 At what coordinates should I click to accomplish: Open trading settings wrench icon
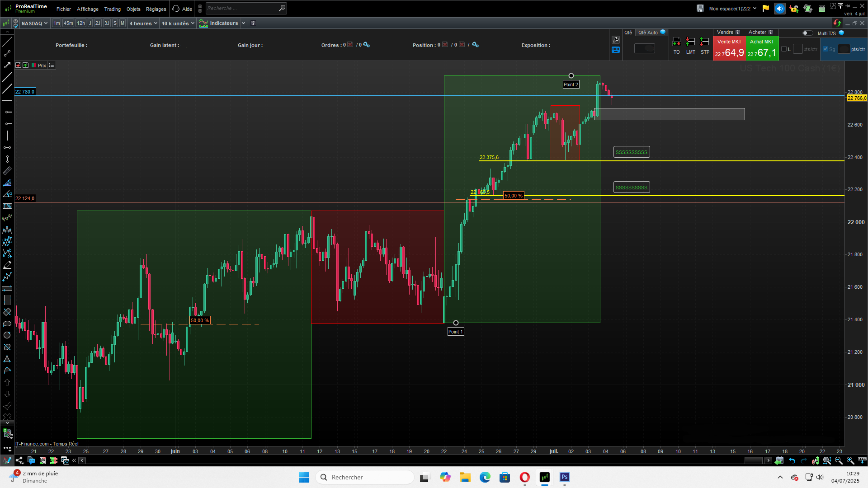coord(615,40)
